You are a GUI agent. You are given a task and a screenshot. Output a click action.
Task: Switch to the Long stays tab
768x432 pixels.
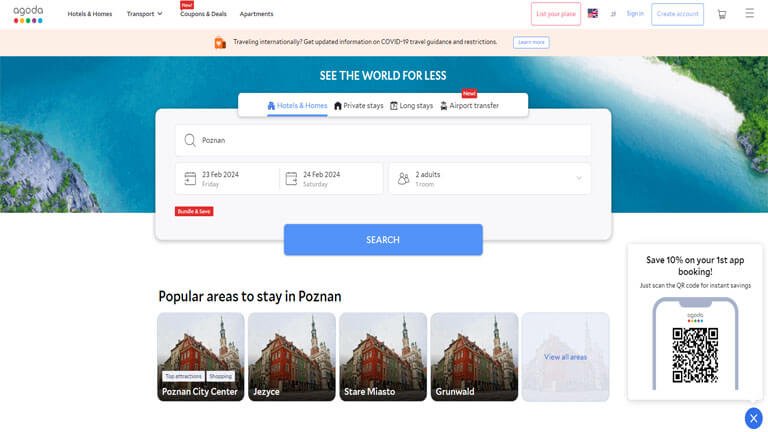(411, 106)
